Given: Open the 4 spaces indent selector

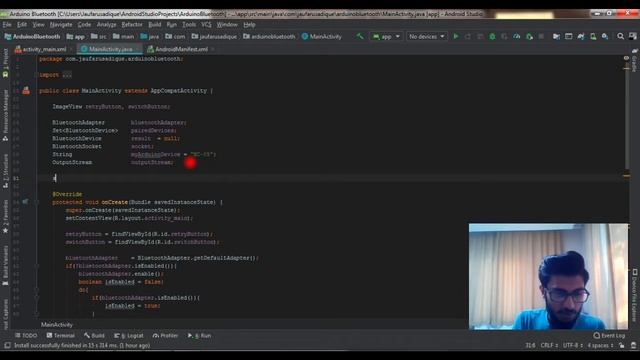Looking at the screenshot, I should 600,345.
